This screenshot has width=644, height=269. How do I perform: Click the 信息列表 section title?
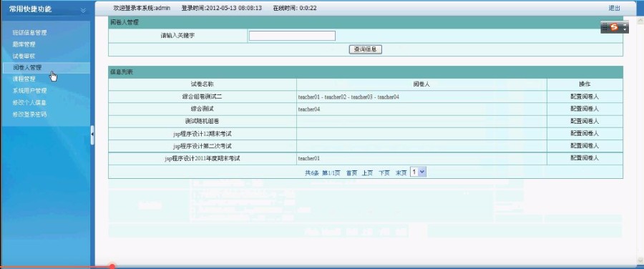point(121,72)
